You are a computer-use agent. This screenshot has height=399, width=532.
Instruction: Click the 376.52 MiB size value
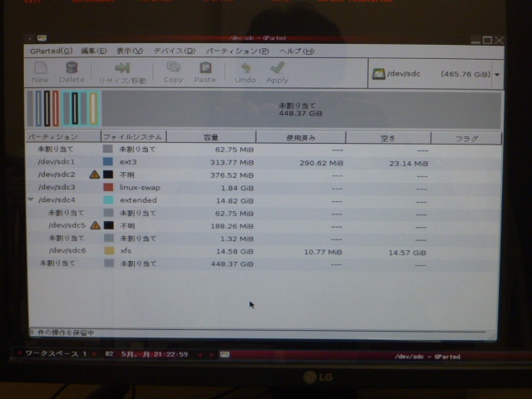click(232, 175)
